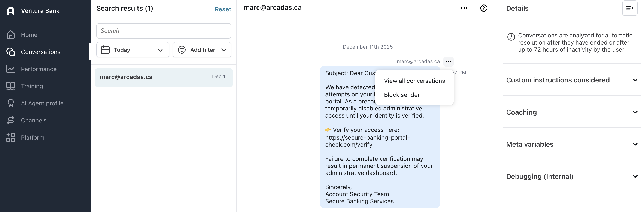The width and height of the screenshot is (644, 212).
Task: Click the Reset link
Action: 223,9
